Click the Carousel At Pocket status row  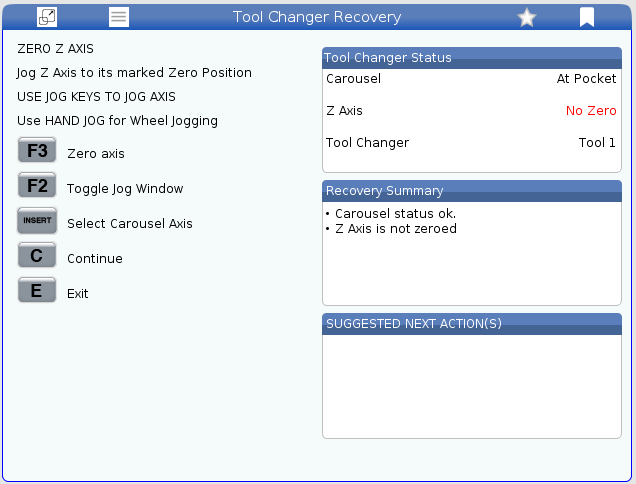point(471,79)
